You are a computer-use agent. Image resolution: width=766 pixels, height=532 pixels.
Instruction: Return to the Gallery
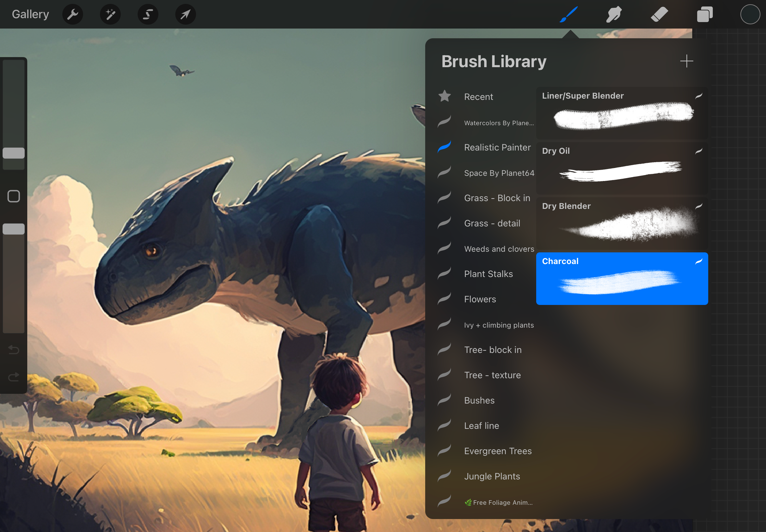pos(30,14)
